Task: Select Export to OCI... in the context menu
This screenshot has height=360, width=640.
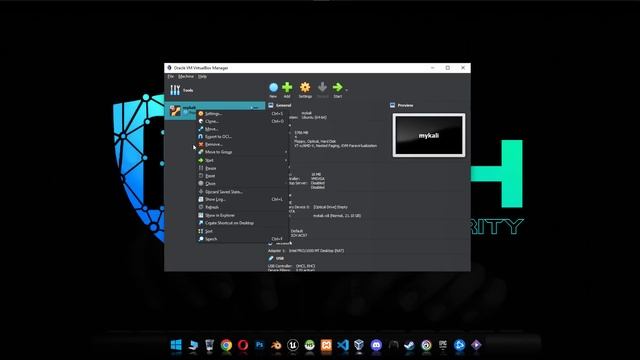Action: pyautogui.click(x=242, y=137)
